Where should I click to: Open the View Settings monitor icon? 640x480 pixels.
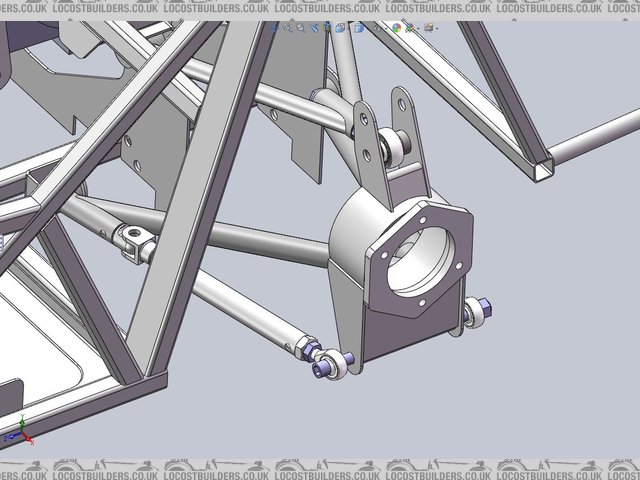[x=428, y=28]
